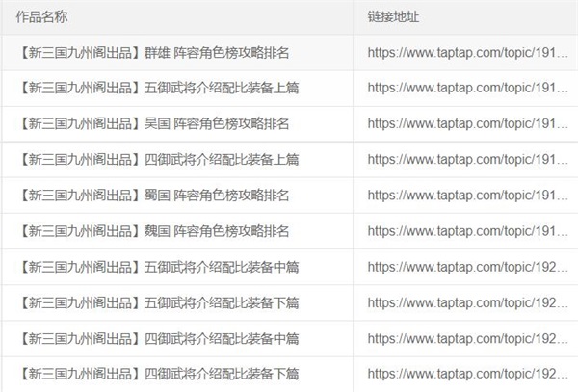Select the 五御武将介绍配比装备上篇 title
The width and height of the screenshot is (578, 392).
159,88
